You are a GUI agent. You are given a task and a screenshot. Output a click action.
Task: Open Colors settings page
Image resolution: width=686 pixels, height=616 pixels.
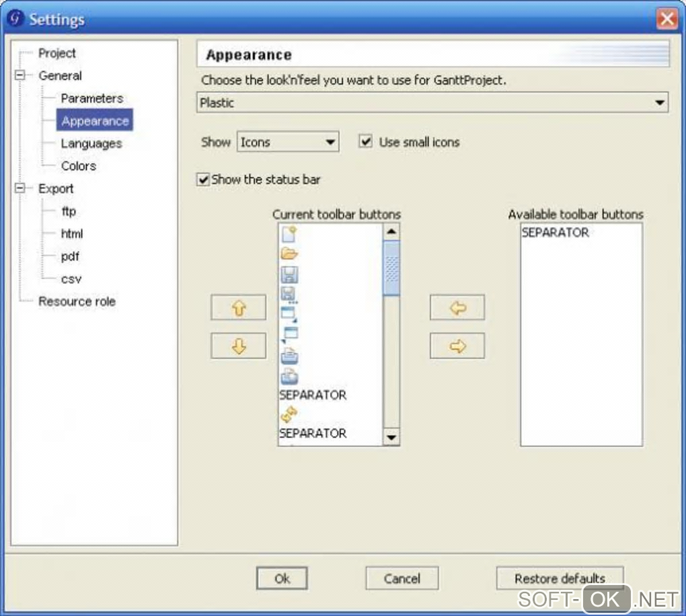tap(78, 166)
